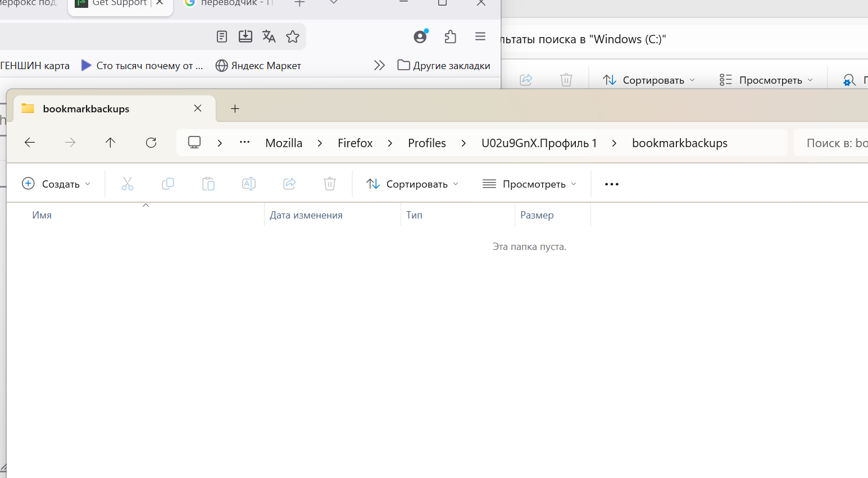Open the 'Другие закладки' bookmarks folder

click(444, 65)
